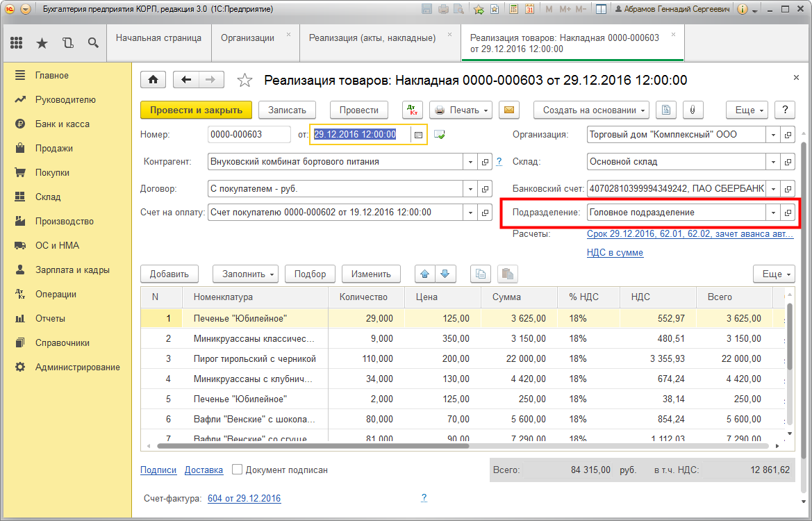
Task: Paste rows with the table paste icon
Action: [508, 274]
